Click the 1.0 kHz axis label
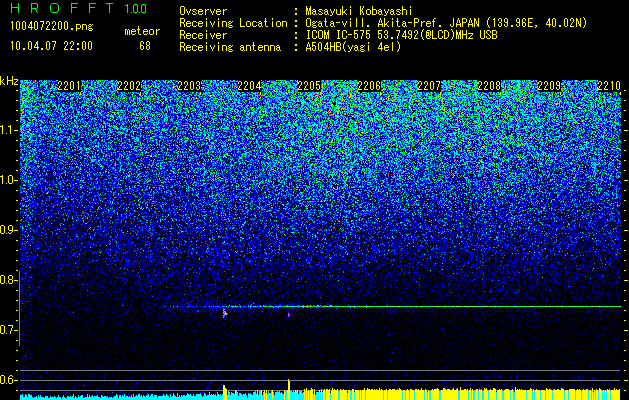Screen dimensions: 629x400 point(8,180)
